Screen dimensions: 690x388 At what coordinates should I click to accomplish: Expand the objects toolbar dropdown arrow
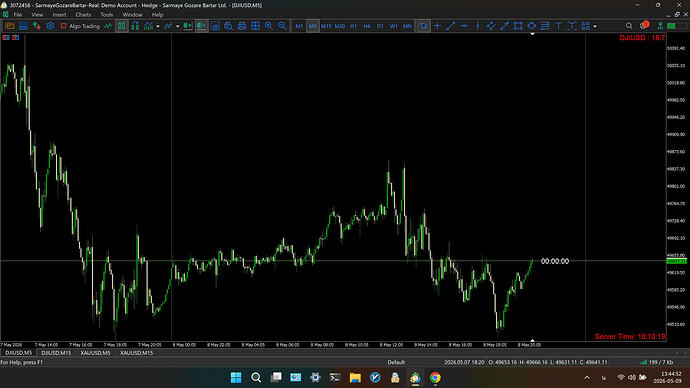pyautogui.click(x=595, y=26)
